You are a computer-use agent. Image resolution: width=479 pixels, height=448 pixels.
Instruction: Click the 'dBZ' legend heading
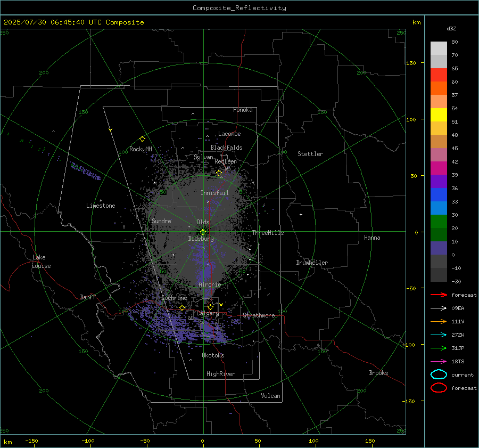[x=451, y=28]
